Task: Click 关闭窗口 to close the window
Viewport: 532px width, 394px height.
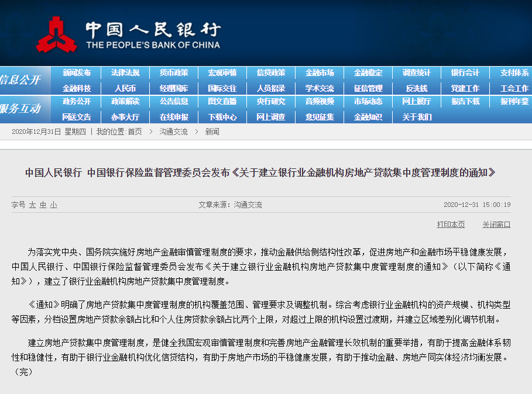Action: 496,224
